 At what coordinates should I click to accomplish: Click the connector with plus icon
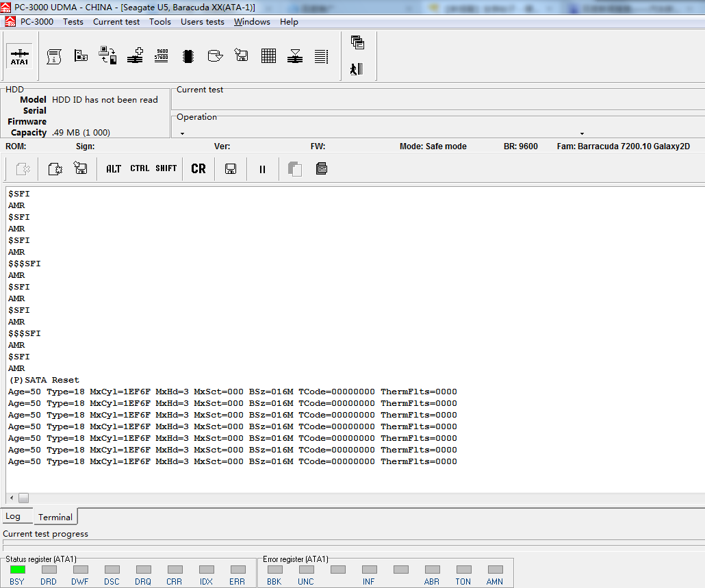(x=135, y=55)
